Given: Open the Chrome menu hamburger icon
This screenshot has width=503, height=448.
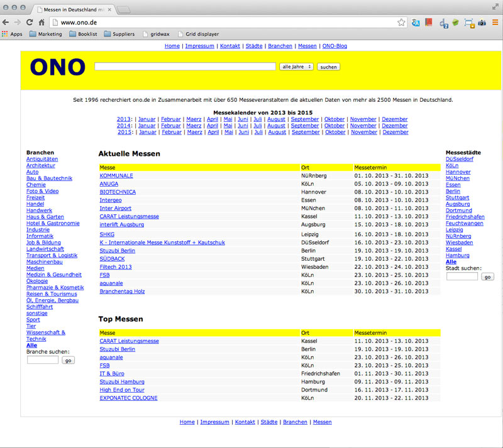Looking at the screenshot, I should click(495, 23).
